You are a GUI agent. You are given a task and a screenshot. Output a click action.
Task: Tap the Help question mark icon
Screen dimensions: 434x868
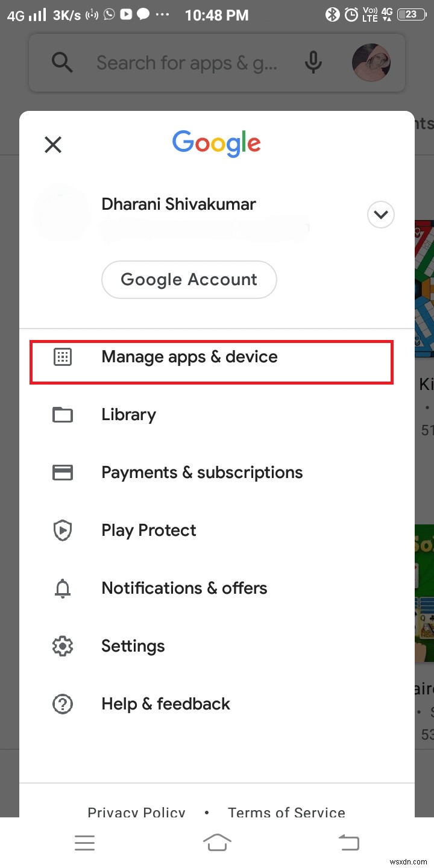pyautogui.click(x=63, y=704)
